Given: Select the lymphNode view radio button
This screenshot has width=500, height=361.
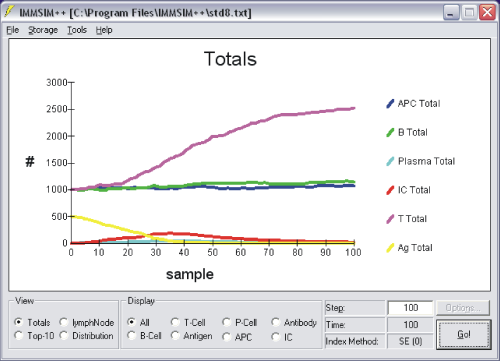Looking at the screenshot, I should tap(64, 322).
